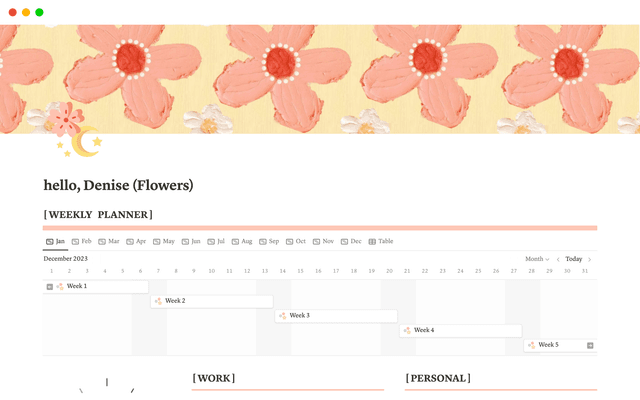Viewport: 640px width, 400px height.
Task: Click the Week 4 page icon
Action: pos(407,330)
